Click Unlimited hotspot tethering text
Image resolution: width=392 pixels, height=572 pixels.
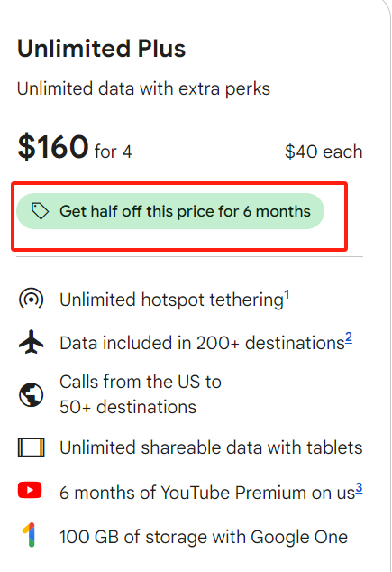pos(171,300)
